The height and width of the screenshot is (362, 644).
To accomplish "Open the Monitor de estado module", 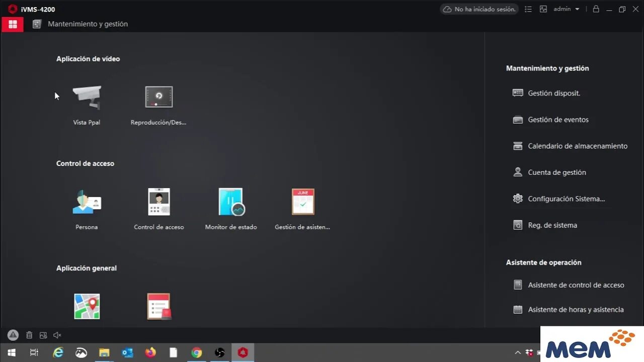I will [231, 209].
